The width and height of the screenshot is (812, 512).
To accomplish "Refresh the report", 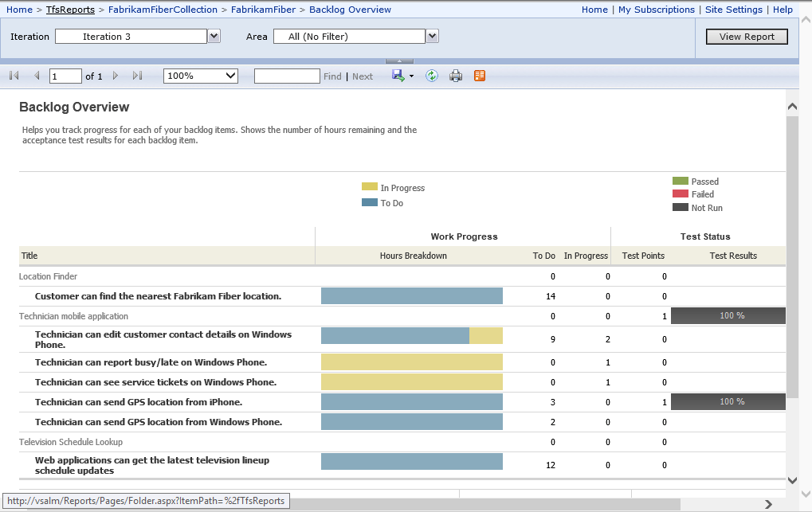I will coord(432,76).
